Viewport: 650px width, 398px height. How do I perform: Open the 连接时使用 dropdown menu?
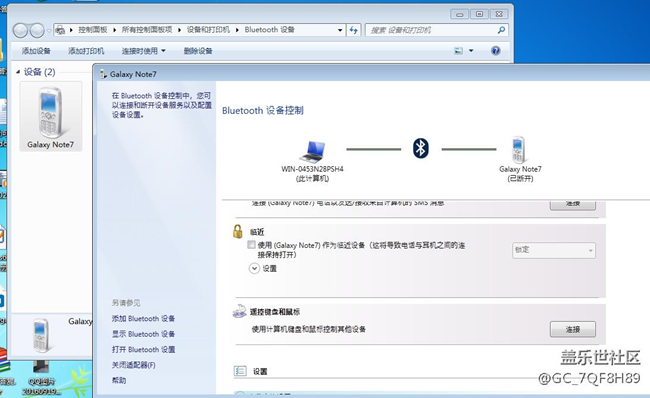pyautogui.click(x=143, y=51)
